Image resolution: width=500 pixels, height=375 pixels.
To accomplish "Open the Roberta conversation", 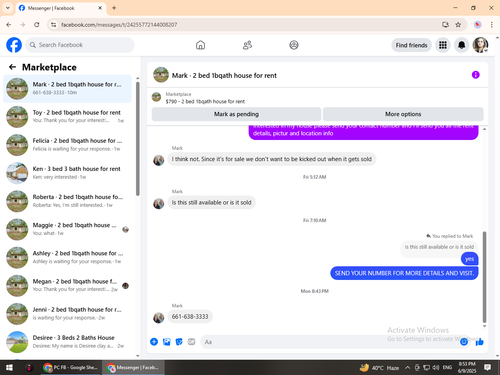I will pos(67,201).
